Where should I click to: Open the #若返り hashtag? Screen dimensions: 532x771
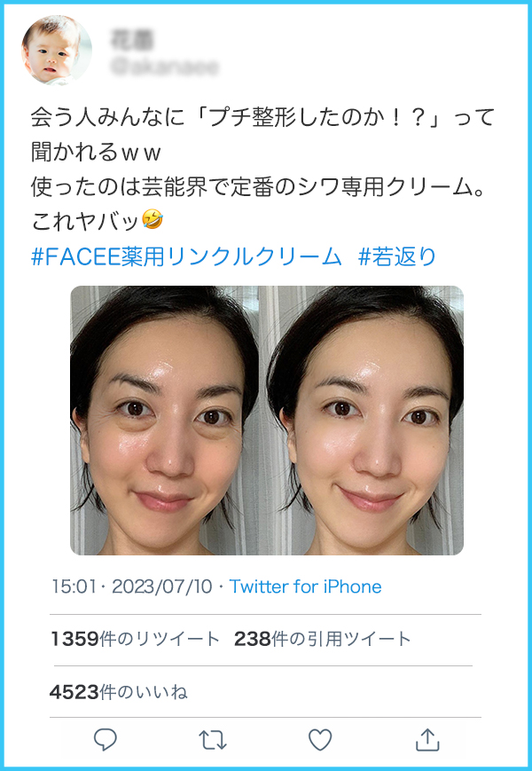pos(397,256)
